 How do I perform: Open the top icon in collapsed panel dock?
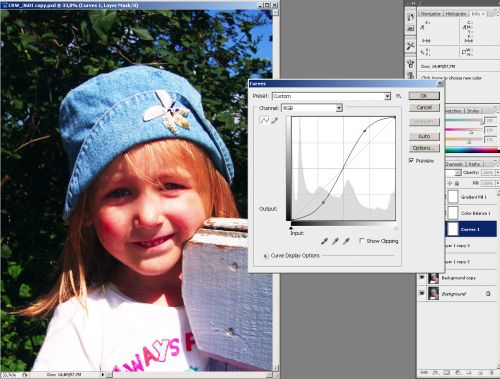click(x=411, y=17)
